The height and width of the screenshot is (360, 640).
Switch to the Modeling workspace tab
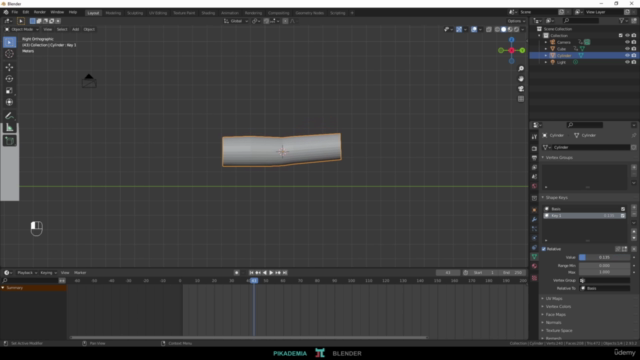113,13
